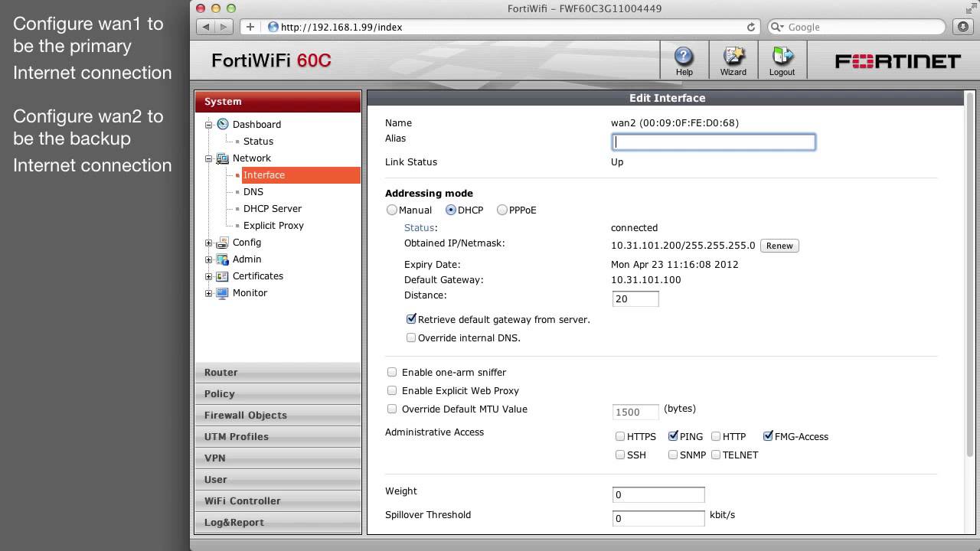Viewport: 980px width, 551px height.
Task: Open the Help icon in header
Action: click(x=684, y=56)
